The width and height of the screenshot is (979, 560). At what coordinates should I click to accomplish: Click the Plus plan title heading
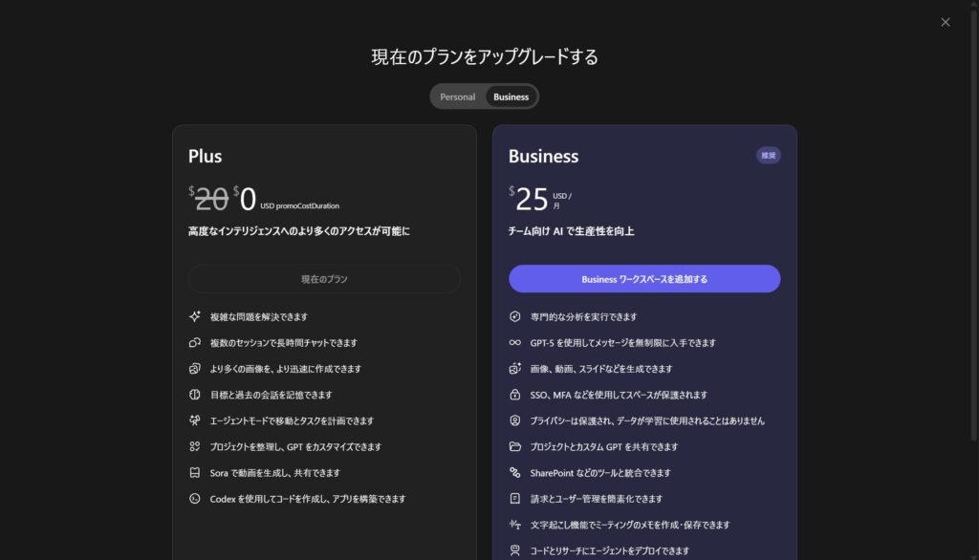click(x=205, y=156)
